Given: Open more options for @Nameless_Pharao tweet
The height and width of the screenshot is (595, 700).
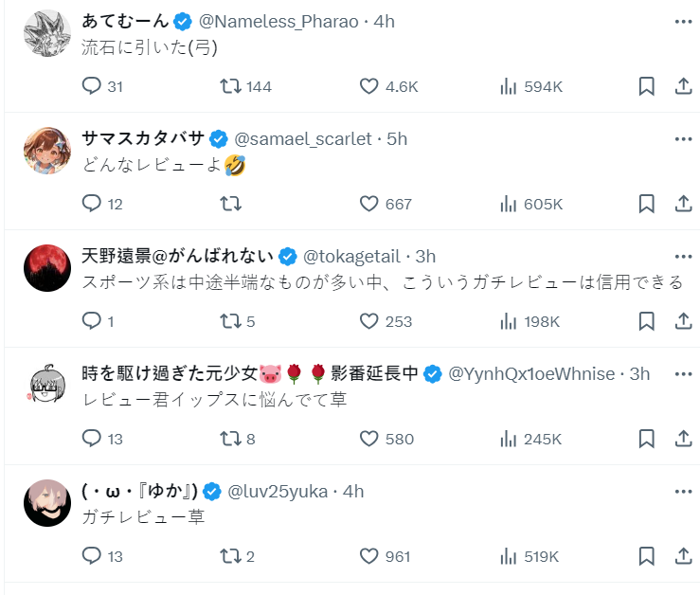Looking at the screenshot, I should pyautogui.click(x=683, y=22).
